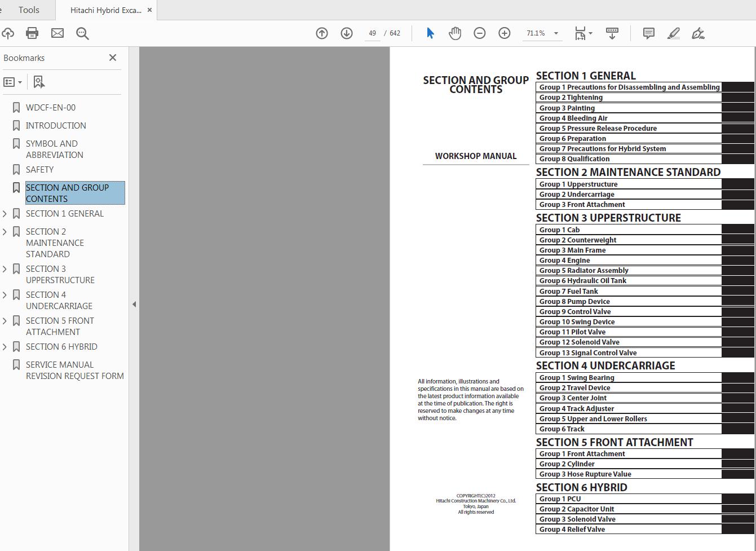The width and height of the screenshot is (756, 551).
Task: Click SECTION 1 GENERAL bookmark label
Action: 65,214
